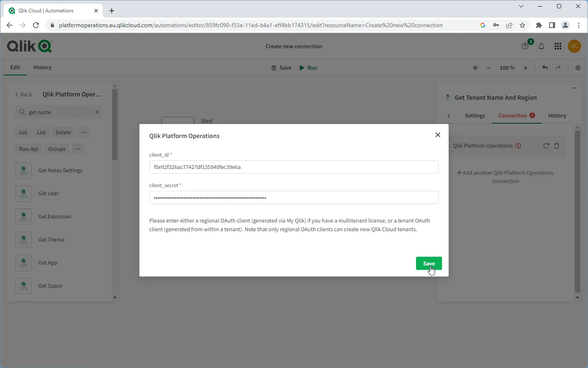Undo the last automation change
Image resolution: width=588 pixels, height=368 pixels.
(x=544, y=68)
